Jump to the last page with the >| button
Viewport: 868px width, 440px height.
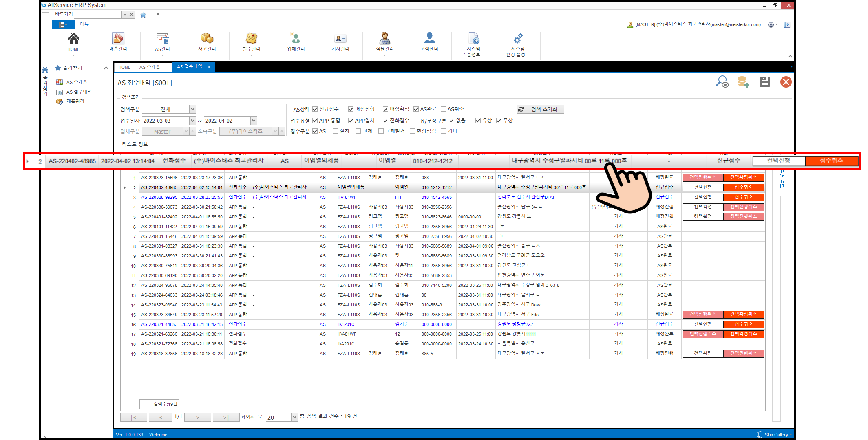coord(225,417)
